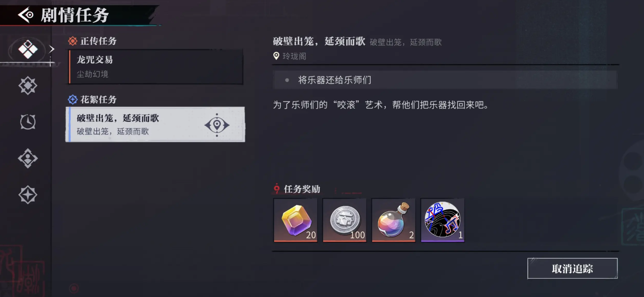Open the second diamond quest category icon

click(x=28, y=86)
